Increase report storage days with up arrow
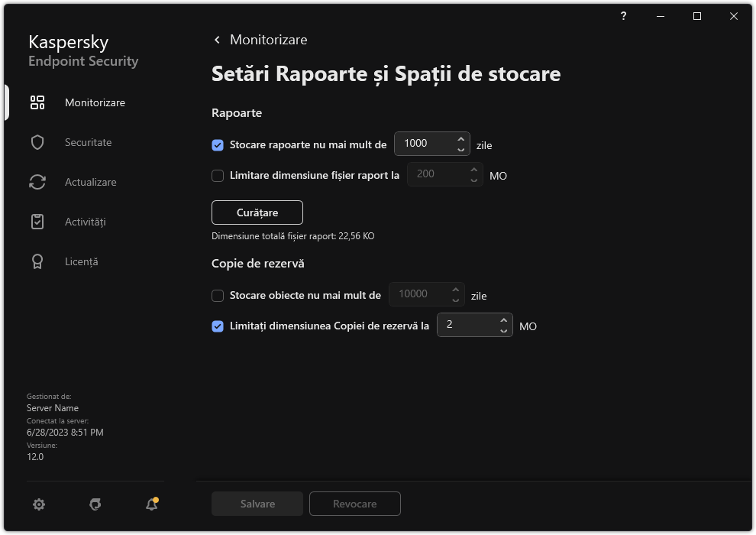Viewport: 756px width, 535px height. click(460, 138)
